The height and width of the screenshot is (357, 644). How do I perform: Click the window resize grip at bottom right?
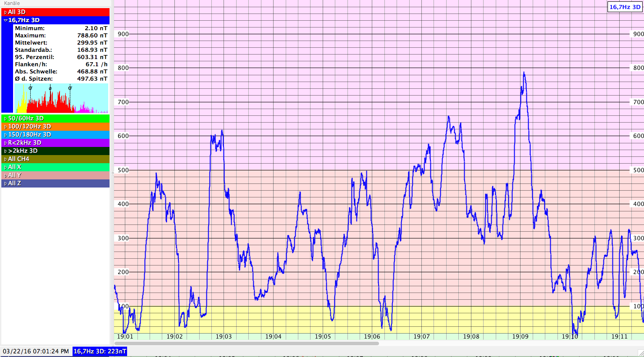(x=640, y=353)
